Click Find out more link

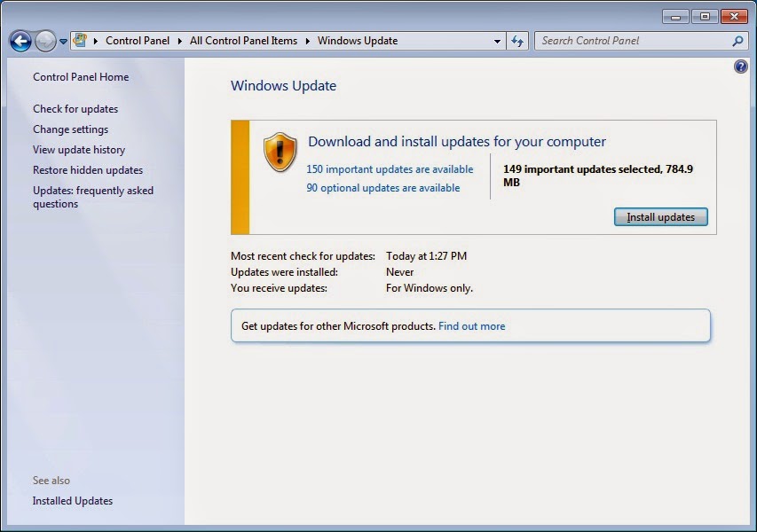pyautogui.click(x=471, y=326)
